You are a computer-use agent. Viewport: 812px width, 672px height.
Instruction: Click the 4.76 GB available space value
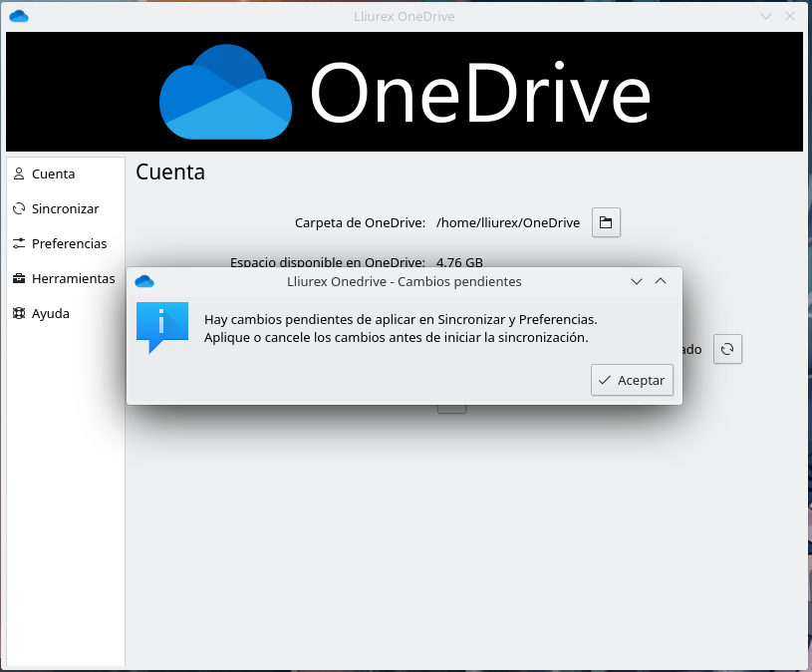click(x=459, y=262)
